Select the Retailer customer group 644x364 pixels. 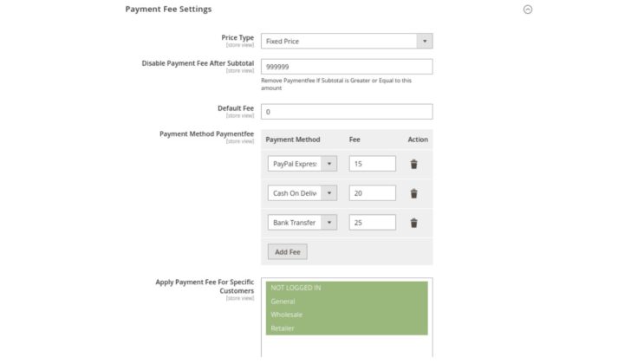(347, 328)
